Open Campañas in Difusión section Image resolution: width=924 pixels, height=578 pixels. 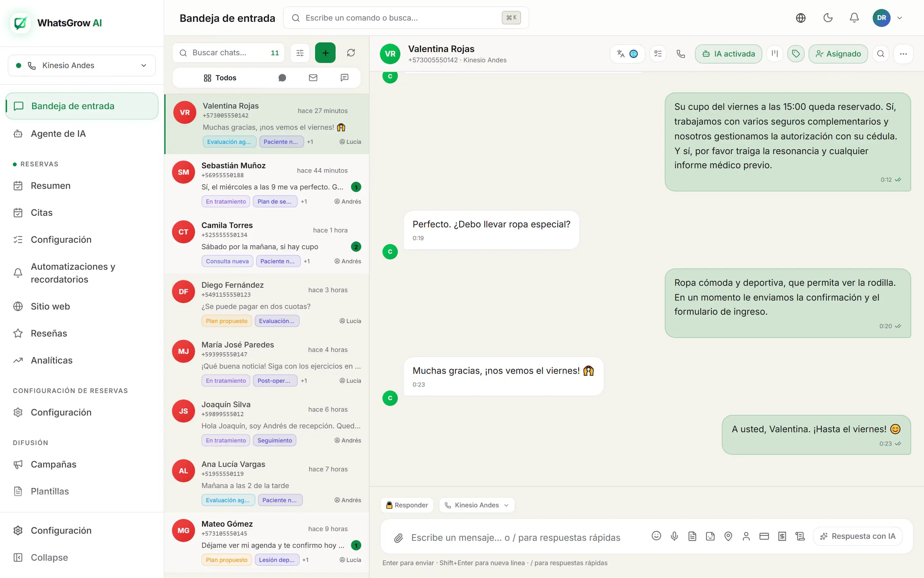tap(82, 464)
